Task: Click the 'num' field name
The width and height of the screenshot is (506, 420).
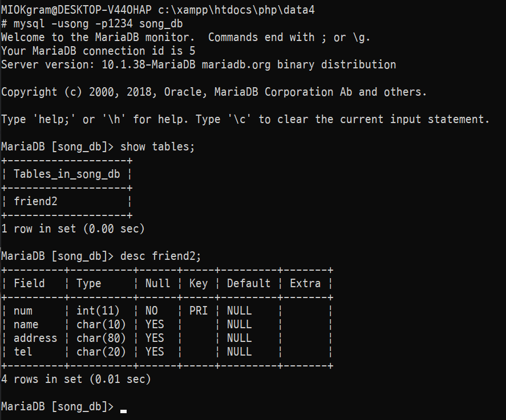Action: tap(23, 311)
